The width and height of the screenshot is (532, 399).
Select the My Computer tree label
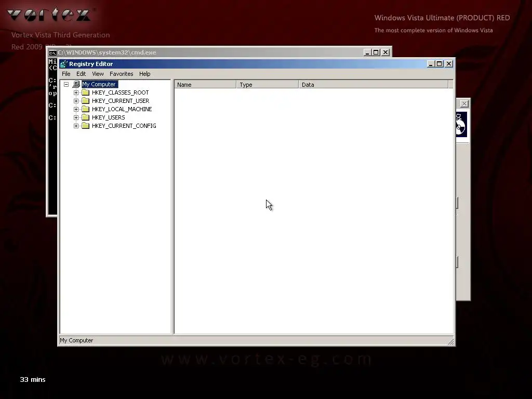100,84
